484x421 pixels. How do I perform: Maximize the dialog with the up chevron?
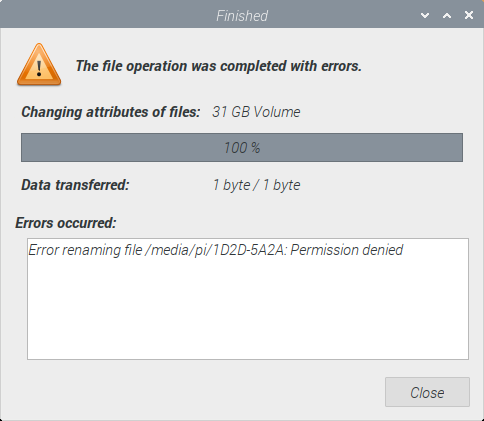[447, 15]
